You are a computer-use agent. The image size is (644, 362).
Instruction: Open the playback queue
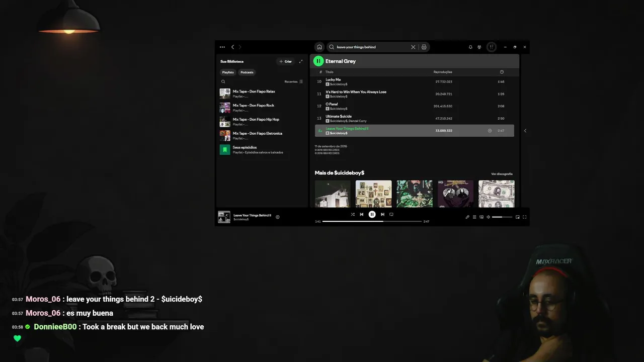(474, 217)
